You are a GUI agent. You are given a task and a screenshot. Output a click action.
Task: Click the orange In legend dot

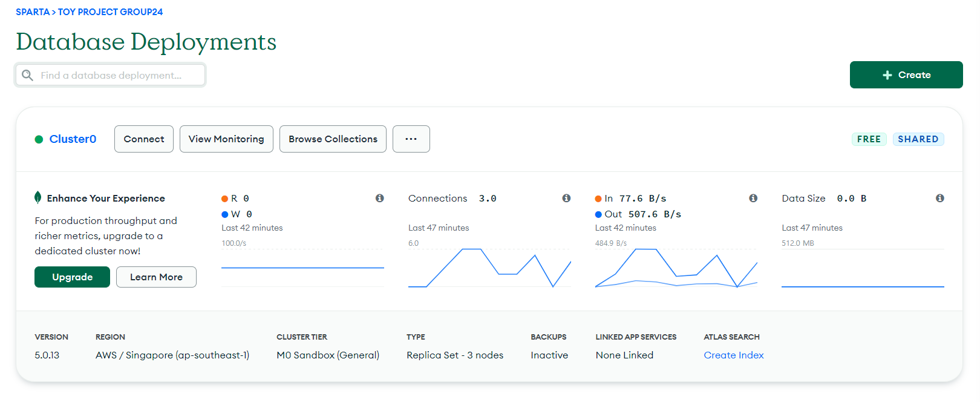tap(598, 199)
